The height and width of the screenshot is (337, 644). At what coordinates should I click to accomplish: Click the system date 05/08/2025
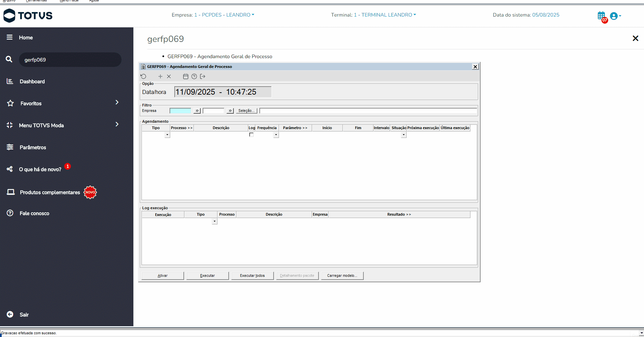tap(546, 15)
